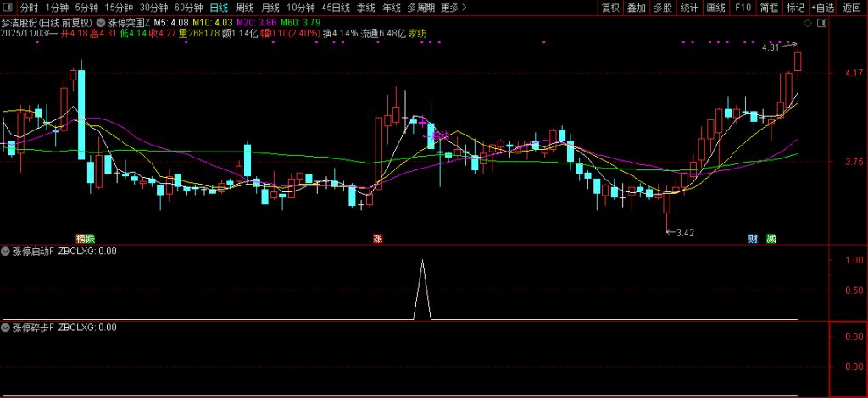Switch to 季线 quarterly chart

pos(365,8)
